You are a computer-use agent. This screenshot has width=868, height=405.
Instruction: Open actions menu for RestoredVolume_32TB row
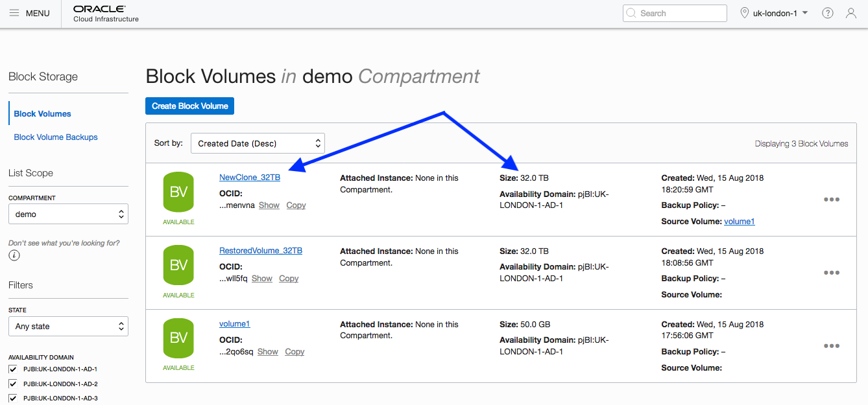[831, 273]
